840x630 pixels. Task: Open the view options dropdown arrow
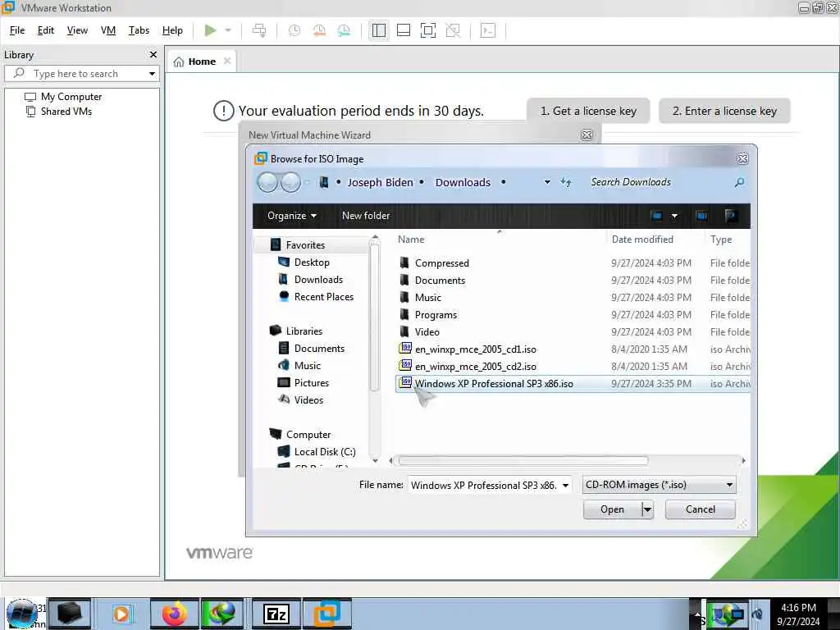pos(674,216)
